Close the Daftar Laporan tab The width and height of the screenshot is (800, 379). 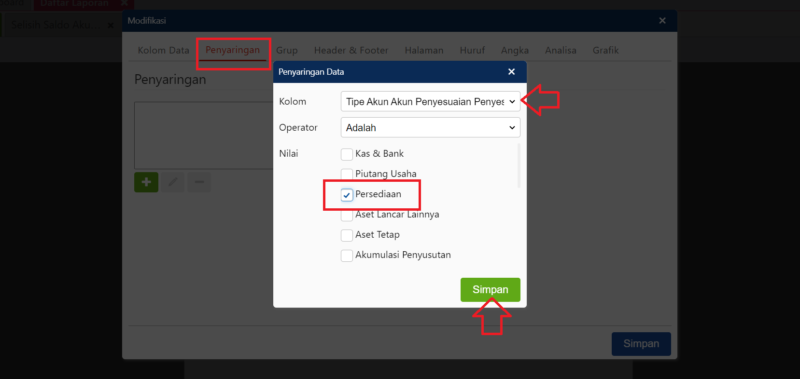[x=124, y=3]
